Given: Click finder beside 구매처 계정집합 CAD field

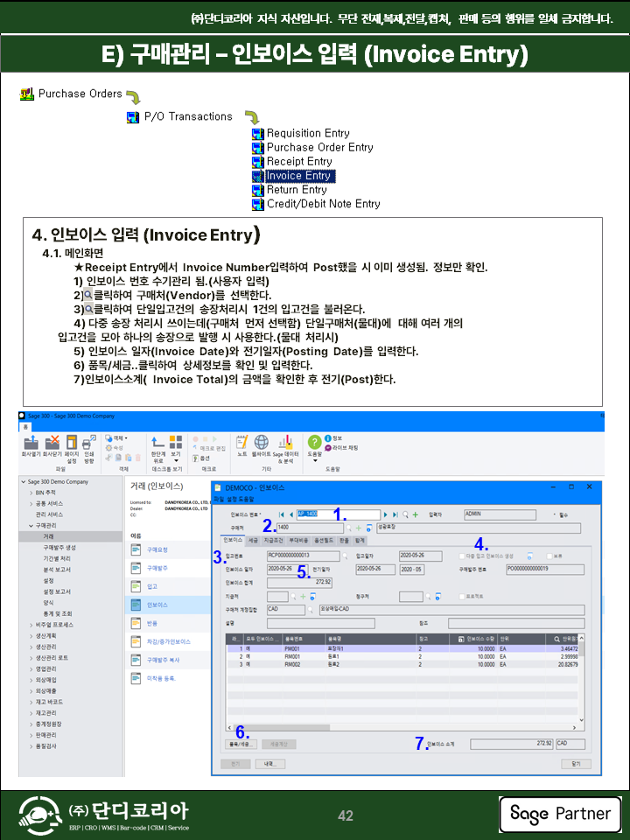Looking at the screenshot, I should coord(310,610).
